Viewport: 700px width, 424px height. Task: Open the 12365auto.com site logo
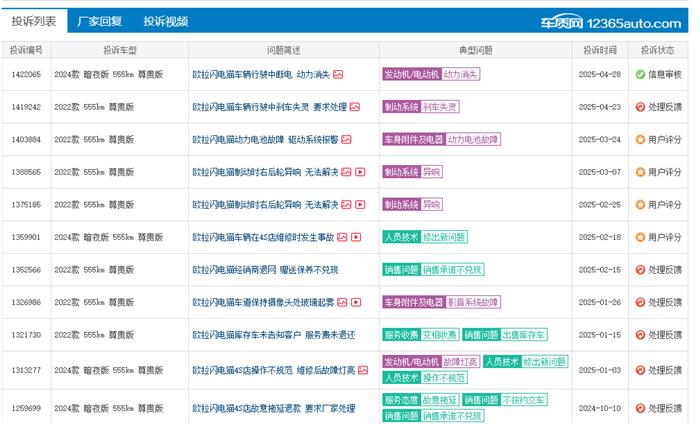pos(611,23)
